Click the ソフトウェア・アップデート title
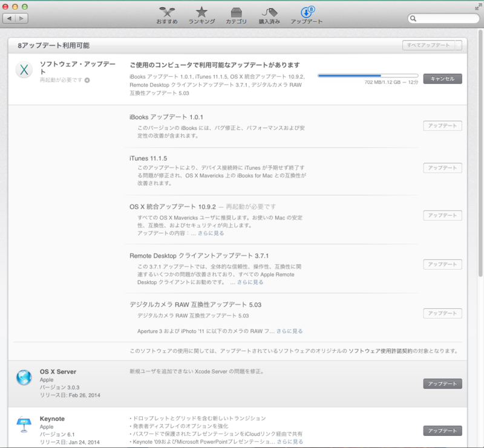Screen dimensions: 484x448 coord(77,68)
